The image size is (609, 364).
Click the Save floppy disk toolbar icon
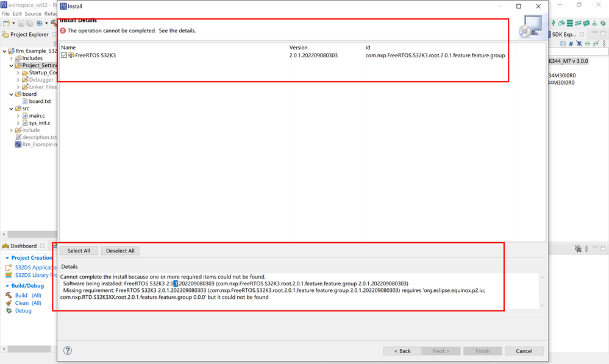point(21,23)
